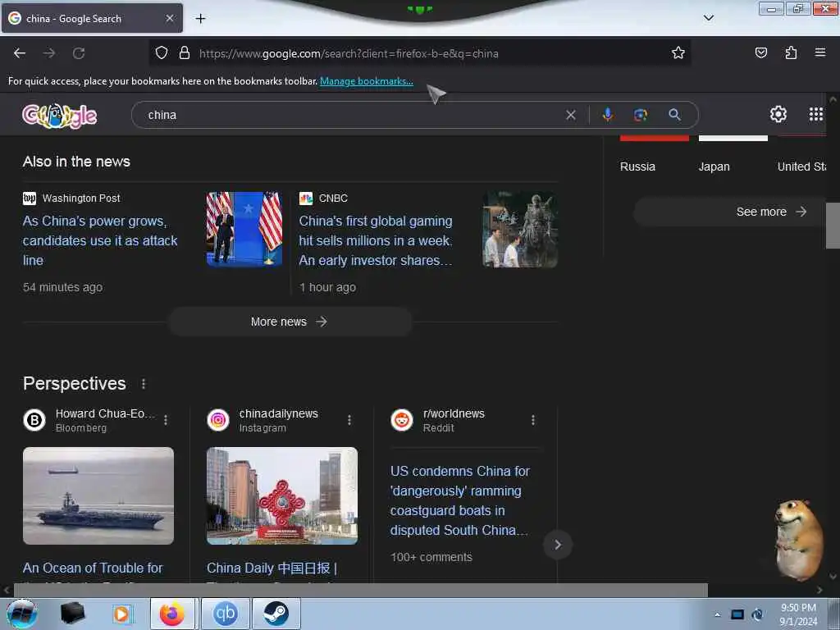Open the CNBC article thumbnail
This screenshot has height=630, width=840.
click(x=519, y=230)
